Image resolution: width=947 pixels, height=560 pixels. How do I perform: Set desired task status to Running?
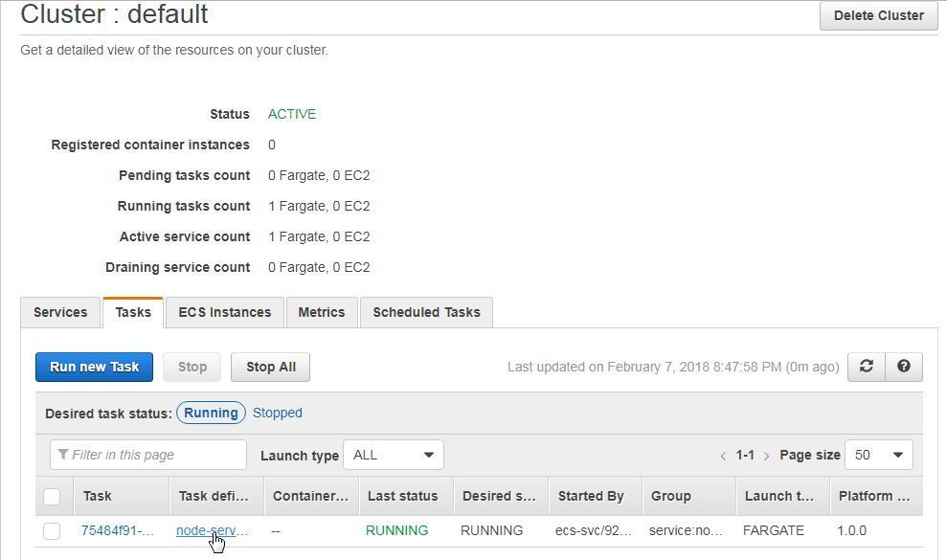coord(211,413)
